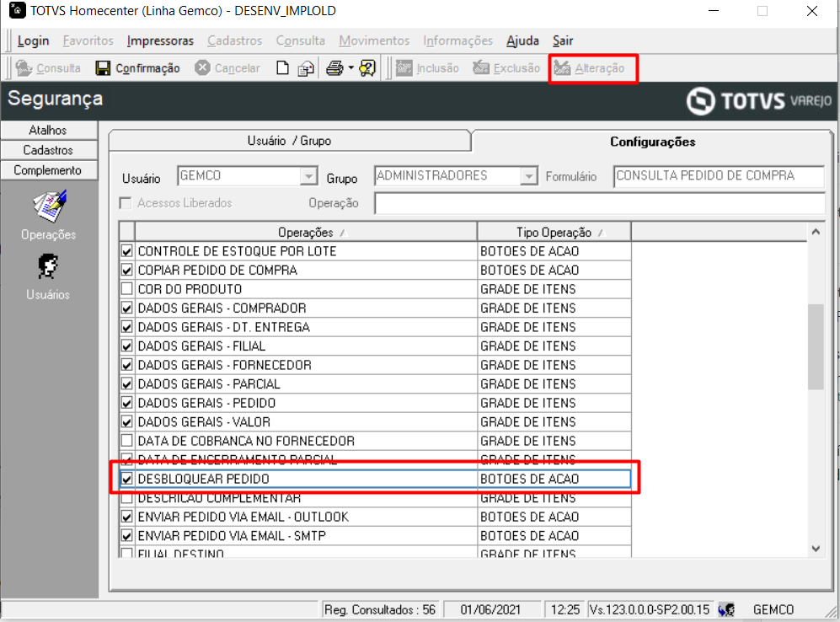Click Reg. Consultados : 56 status entry
The height and width of the screenshot is (622, 840).
(x=379, y=609)
